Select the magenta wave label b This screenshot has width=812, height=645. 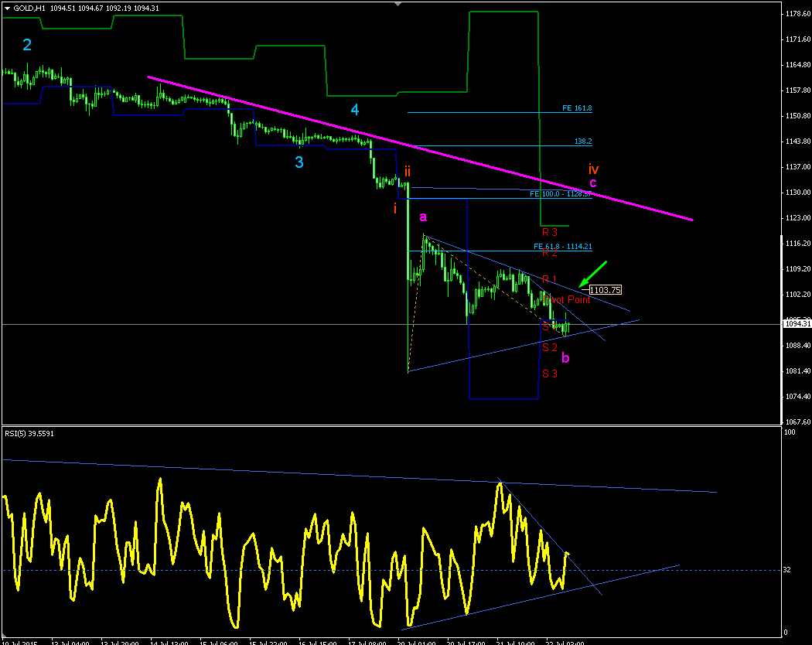pos(565,357)
